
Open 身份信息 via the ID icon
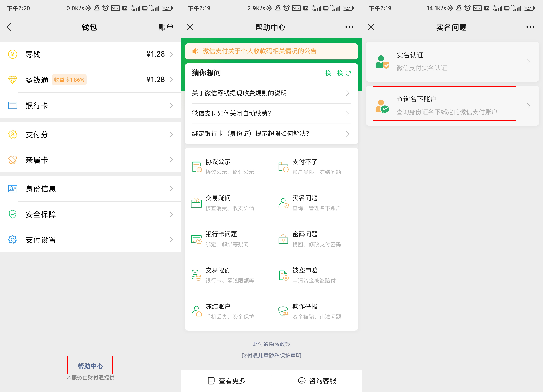point(12,189)
